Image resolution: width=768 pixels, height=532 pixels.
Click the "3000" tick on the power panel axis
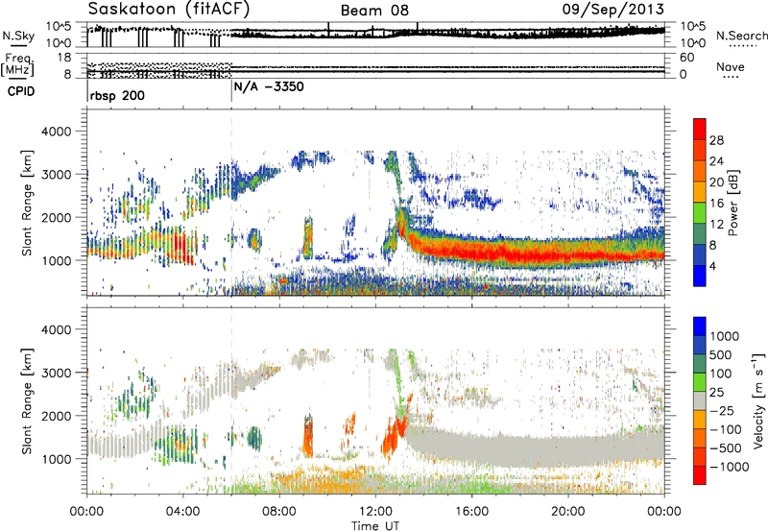click(x=57, y=175)
